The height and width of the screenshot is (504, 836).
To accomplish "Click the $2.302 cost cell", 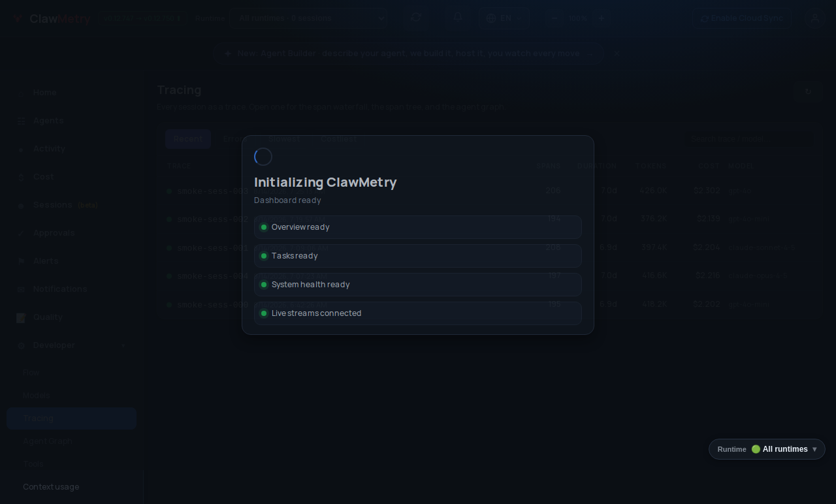I will click(707, 191).
